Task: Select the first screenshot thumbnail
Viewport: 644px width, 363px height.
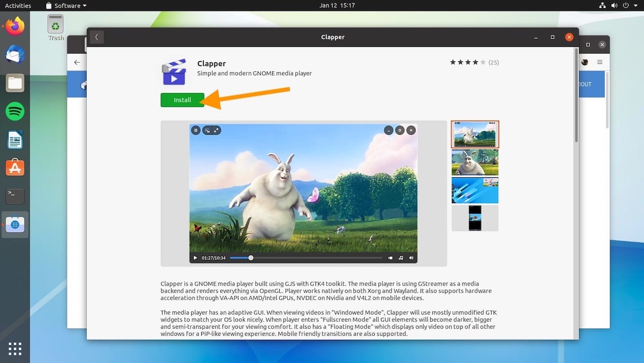Action: click(x=475, y=134)
